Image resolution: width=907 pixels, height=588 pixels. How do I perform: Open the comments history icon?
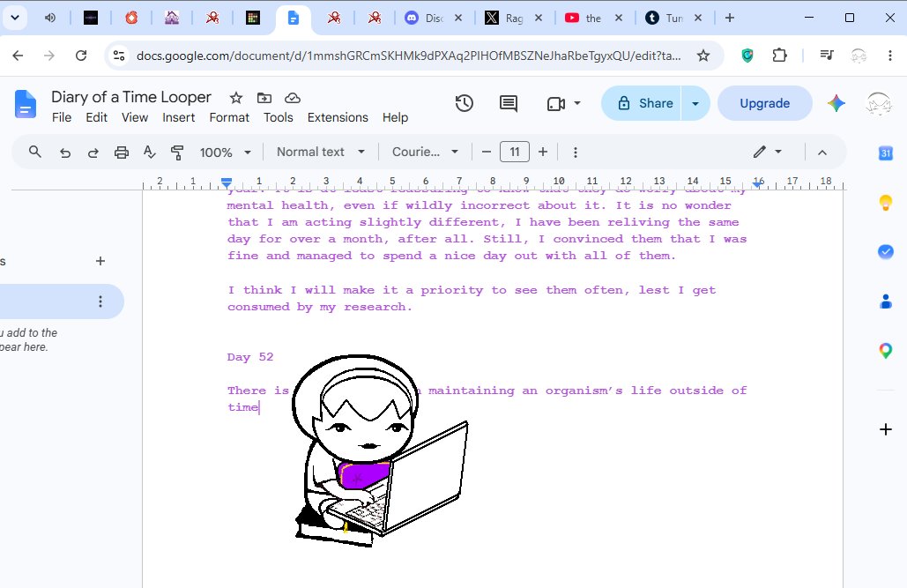coord(509,104)
